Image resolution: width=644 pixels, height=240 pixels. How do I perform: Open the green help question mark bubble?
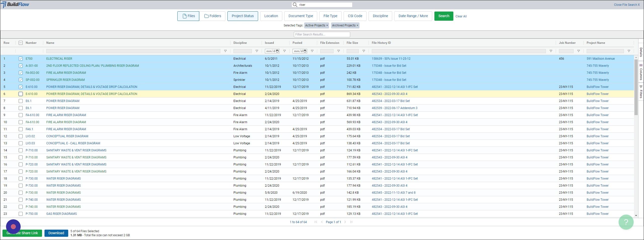pyautogui.click(x=626, y=222)
